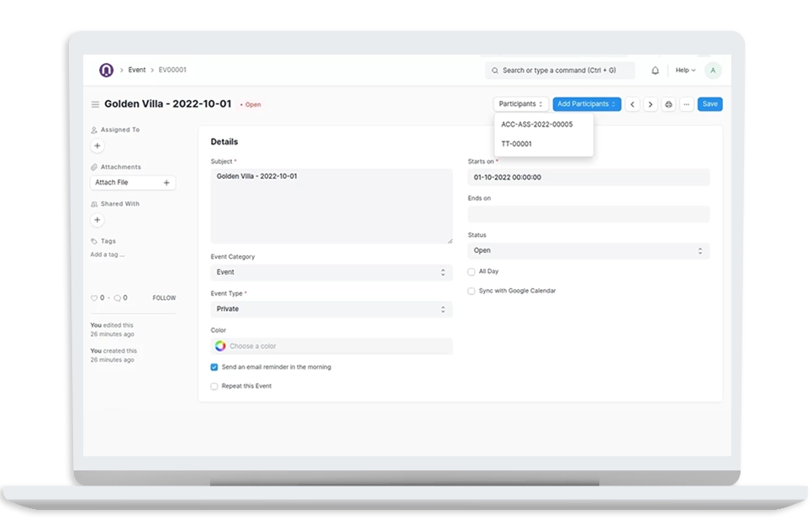Go to next event record arrow
812x520 pixels.
[x=650, y=104]
